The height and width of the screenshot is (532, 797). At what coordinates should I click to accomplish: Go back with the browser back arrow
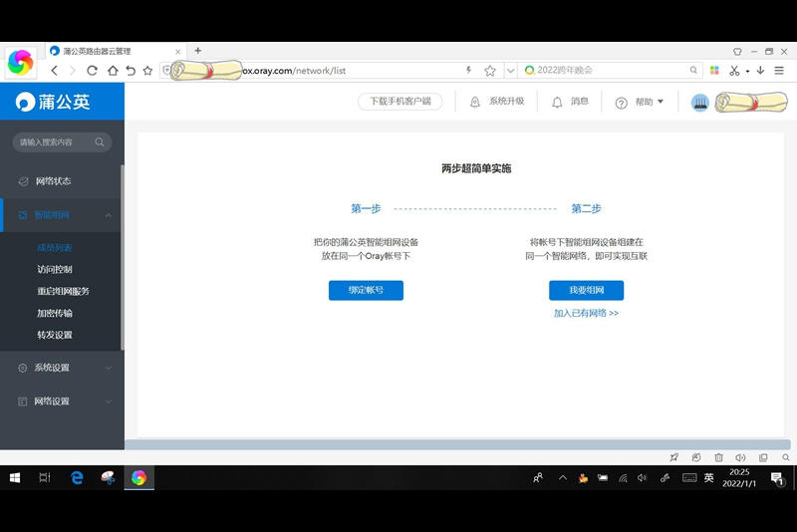[55, 71]
